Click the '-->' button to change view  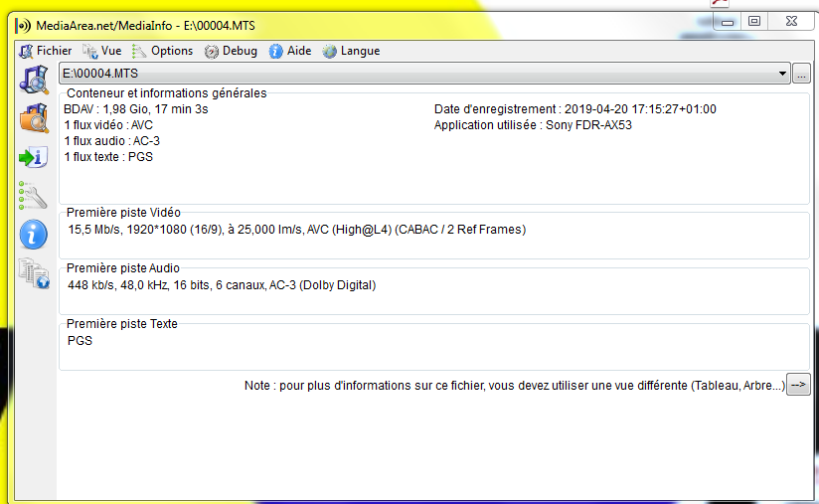pyautogui.click(x=798, y=385)
